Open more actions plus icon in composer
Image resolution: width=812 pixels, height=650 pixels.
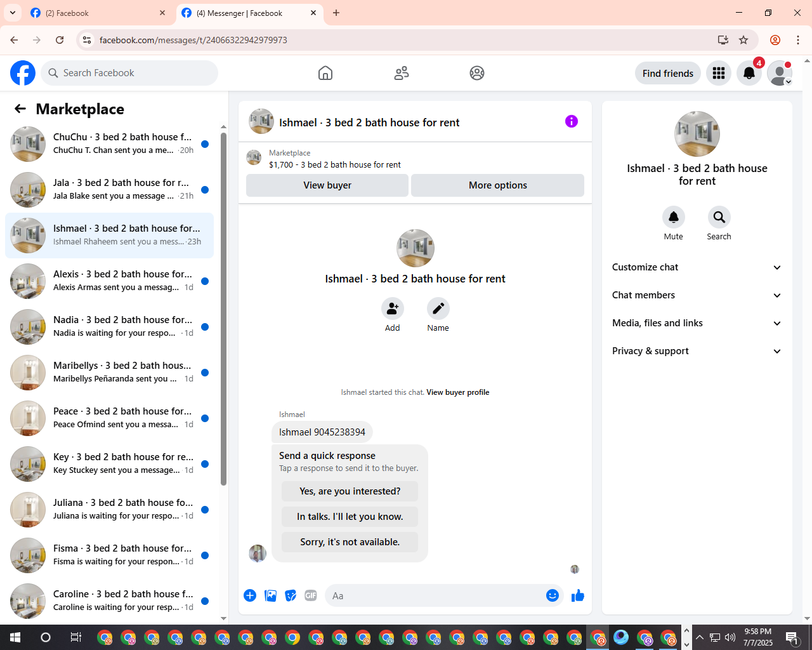tap(250, 595)
